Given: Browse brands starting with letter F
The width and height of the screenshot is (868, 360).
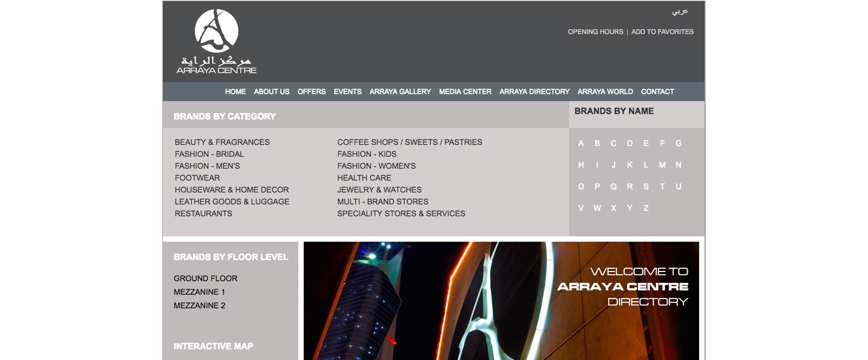Looking at the screenshot, I should point(662,143).
